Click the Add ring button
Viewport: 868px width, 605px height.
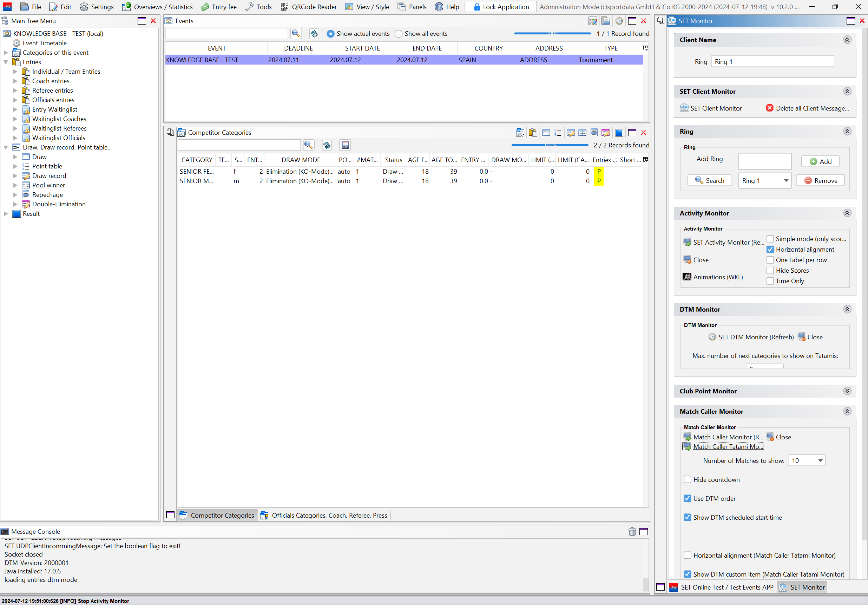(x=820, y=161)
